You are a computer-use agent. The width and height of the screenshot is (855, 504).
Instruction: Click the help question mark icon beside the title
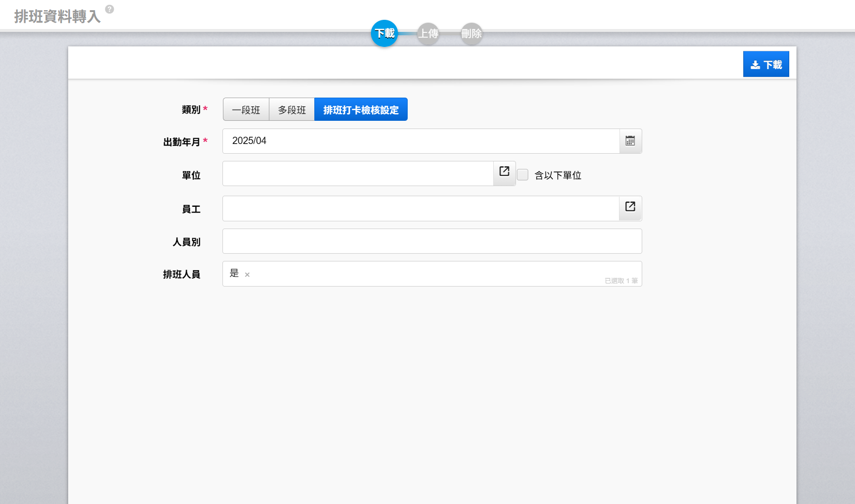110,9
